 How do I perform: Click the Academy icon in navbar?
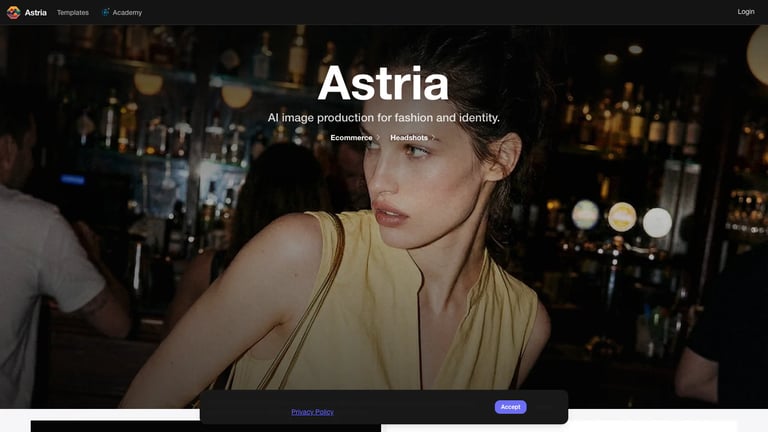105,12
